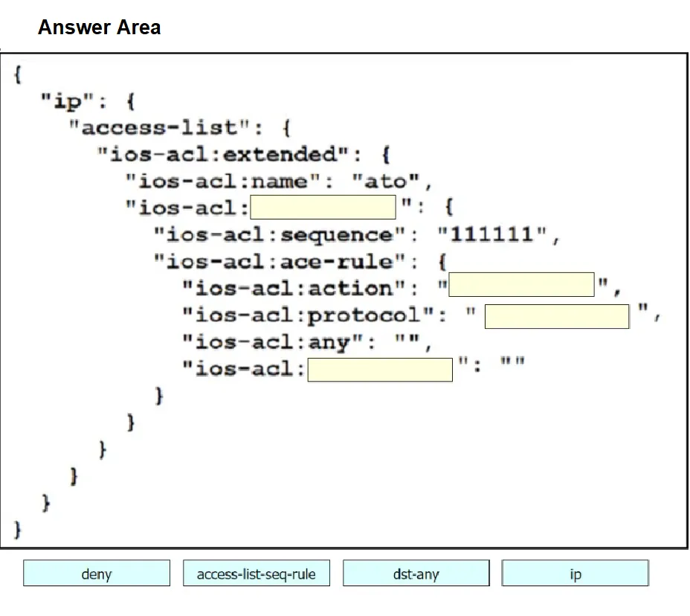This screenshot has width=690, height=616.
Task: Click the "ios-acl:name": "ato" line
Action: [x=278, y=181]
